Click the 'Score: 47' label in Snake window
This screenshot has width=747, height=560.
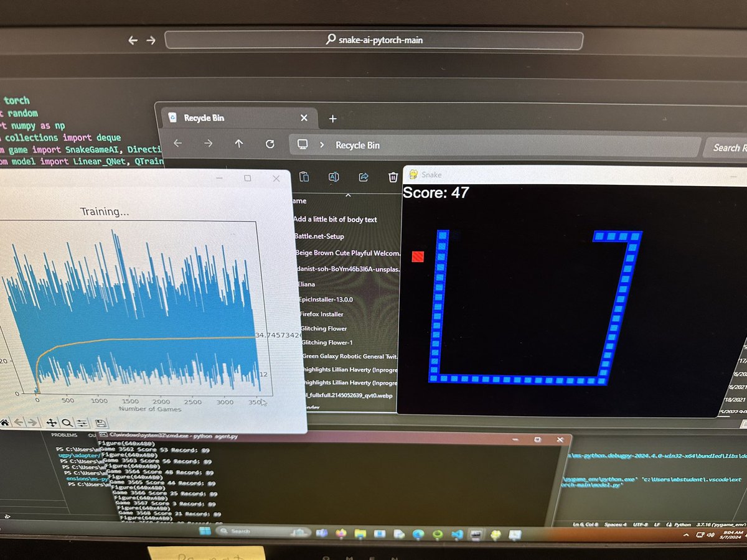pyautogui.click(x=436, y=192)
